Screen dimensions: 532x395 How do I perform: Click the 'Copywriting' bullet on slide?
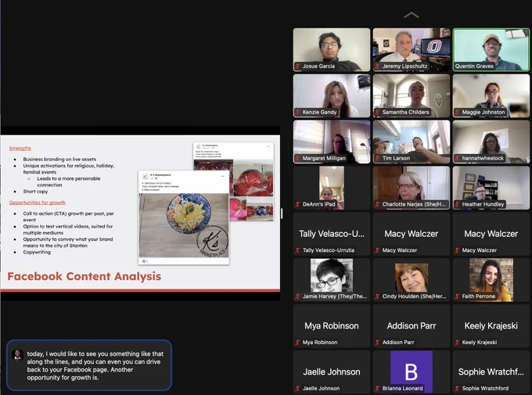[37, 252]
